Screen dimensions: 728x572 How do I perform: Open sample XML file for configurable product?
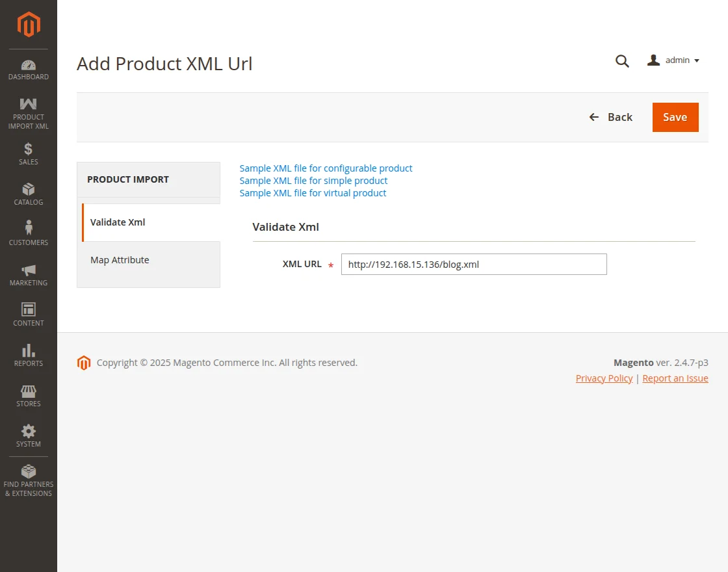pos(326,168)
